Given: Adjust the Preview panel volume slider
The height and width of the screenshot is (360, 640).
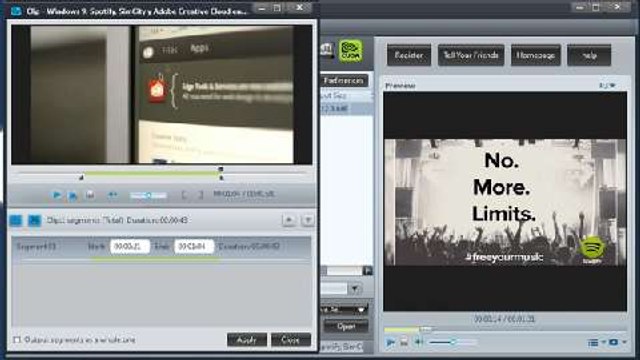Looking at the screenshot, I should click(452, 342).
